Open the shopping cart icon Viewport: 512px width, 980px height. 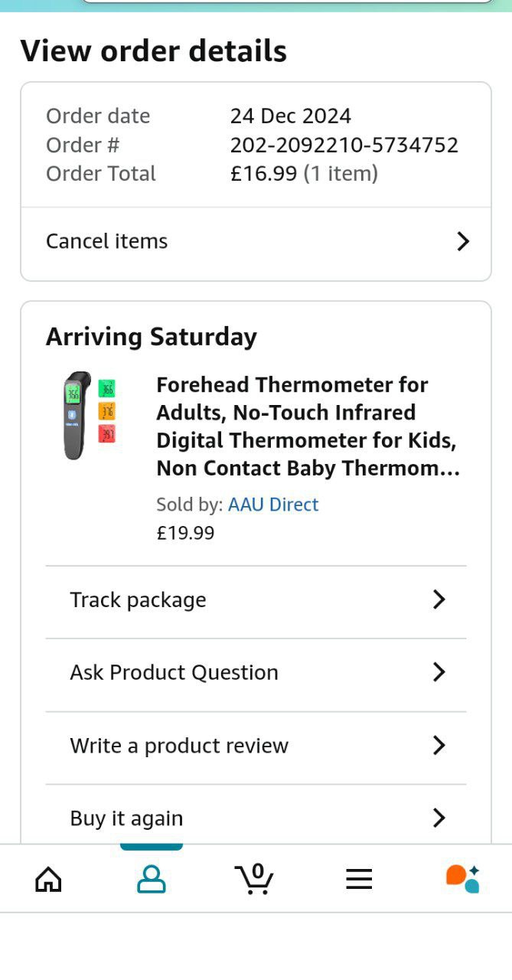tap(254, 879)
